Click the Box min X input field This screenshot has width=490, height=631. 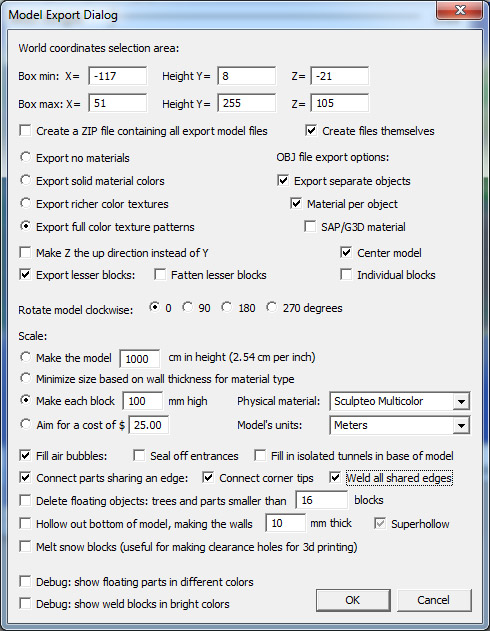click(117, 76)
